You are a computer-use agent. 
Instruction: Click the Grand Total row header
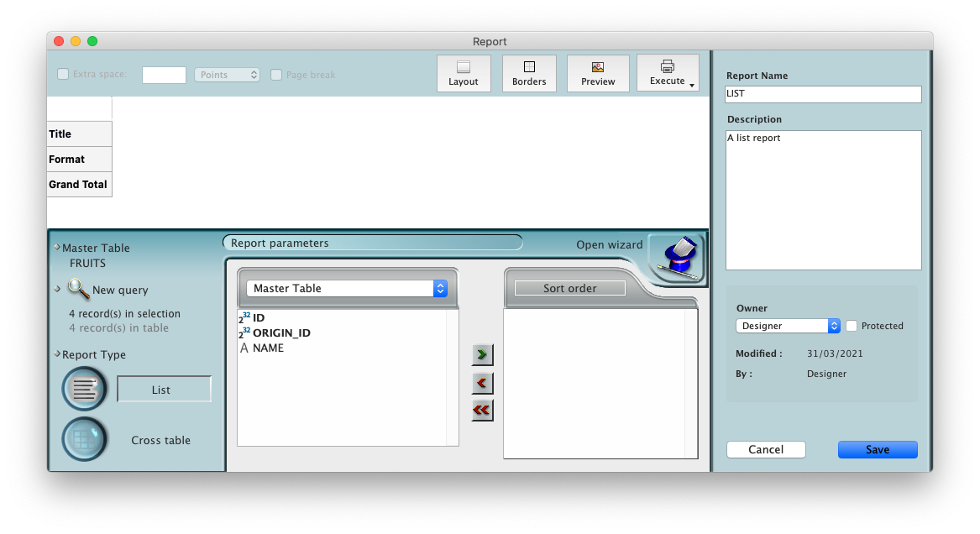click(x=80, y=184)
